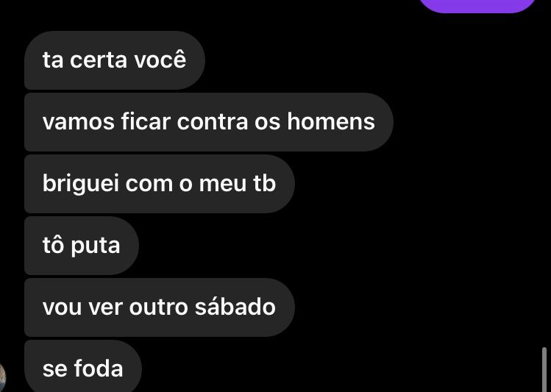This screenshot has height=392, width=551.
Task: Open the sender's profile avatar thumbnail
Action: click(x=2, y=377)
